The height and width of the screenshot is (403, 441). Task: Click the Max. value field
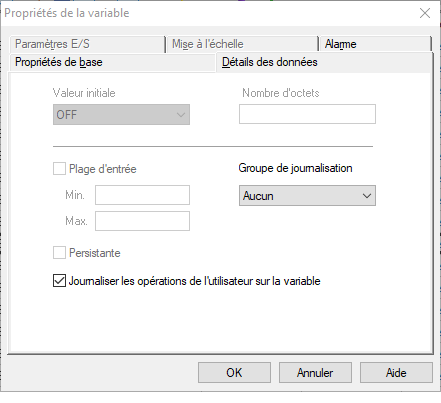pyautogui.click(x=142, y=221)
